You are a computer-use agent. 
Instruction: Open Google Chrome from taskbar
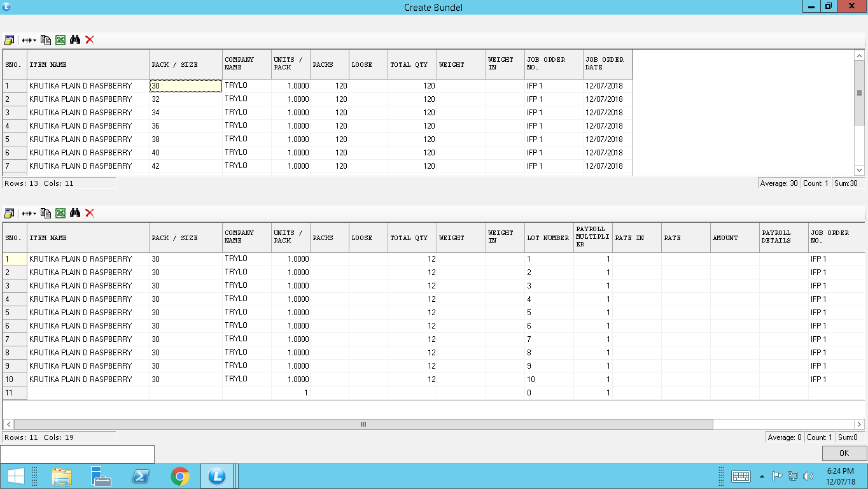[x=180, y=476]
